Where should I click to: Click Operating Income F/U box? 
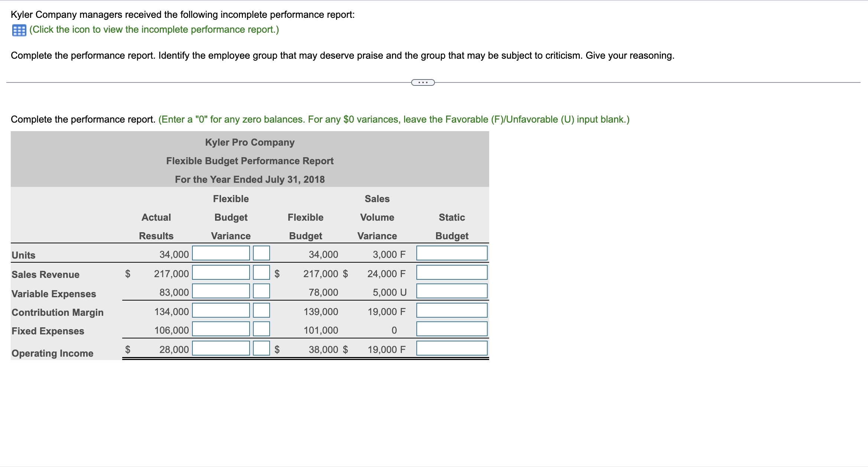pyautogui.click(x=261, y=348)
